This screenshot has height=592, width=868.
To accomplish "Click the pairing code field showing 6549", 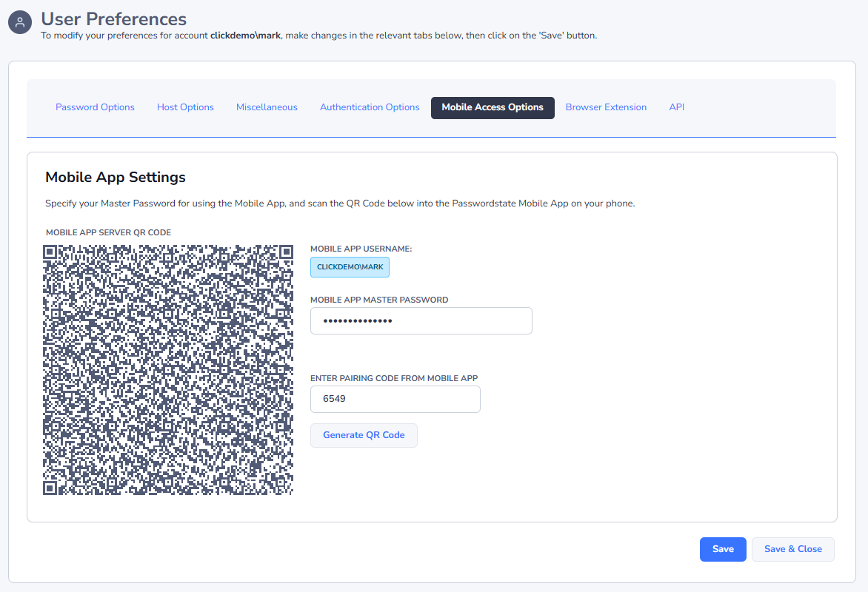I will click(x=395, y=399).
